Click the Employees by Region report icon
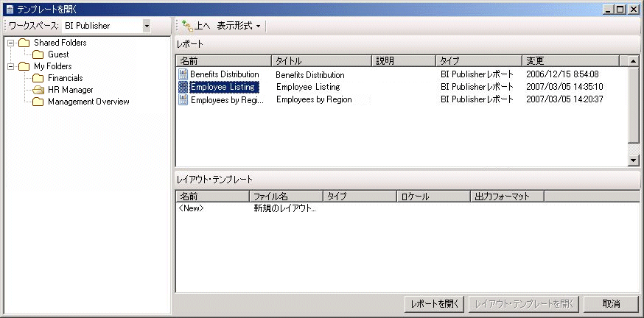Viewport: 644px width, 318px height. 183,99
